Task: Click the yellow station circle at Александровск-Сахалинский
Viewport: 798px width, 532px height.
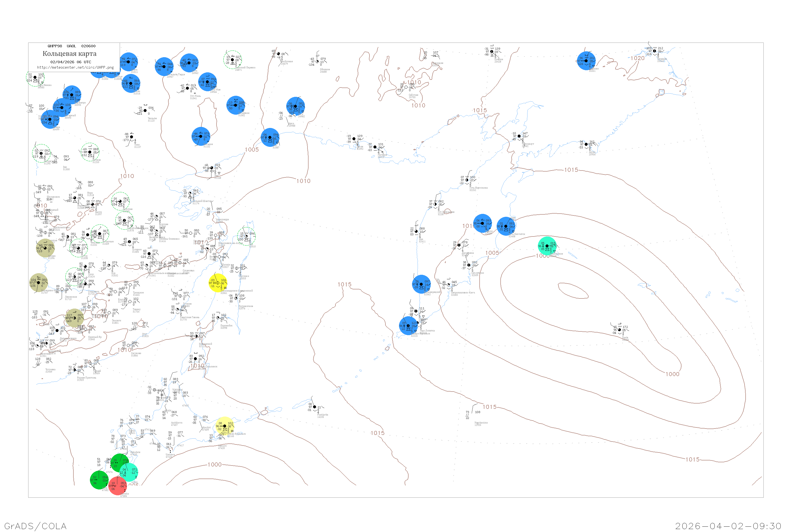Action: coord(218,283)
